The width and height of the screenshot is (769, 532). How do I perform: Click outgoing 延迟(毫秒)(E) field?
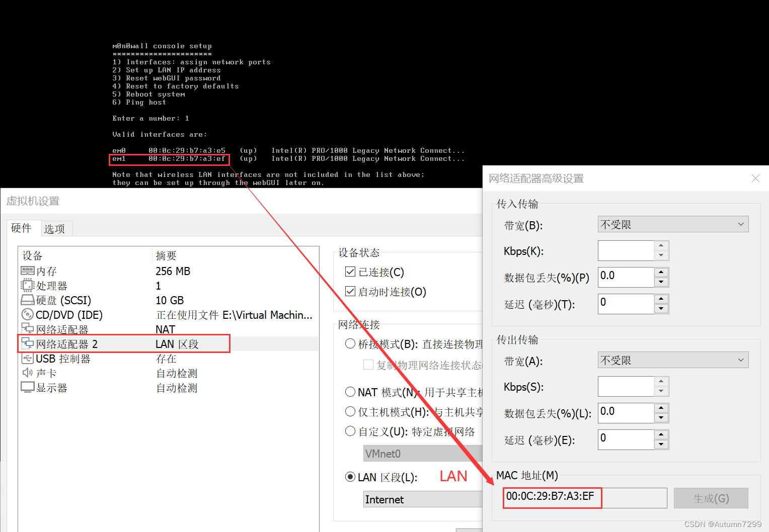[626, 439]
